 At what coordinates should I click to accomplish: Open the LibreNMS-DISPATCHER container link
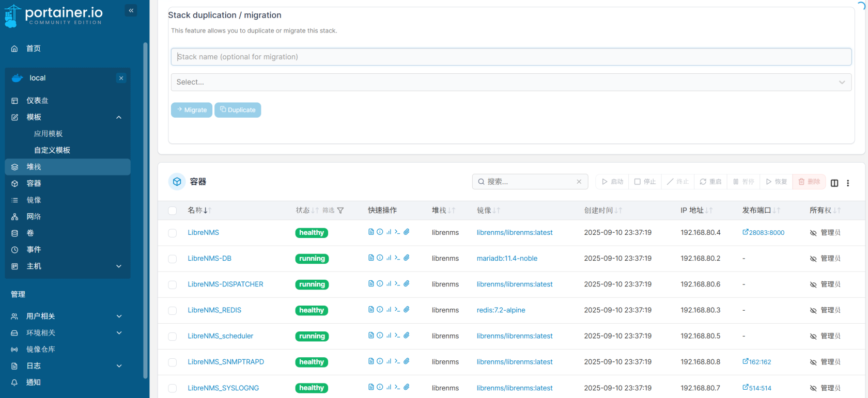(x=225, y=284)
